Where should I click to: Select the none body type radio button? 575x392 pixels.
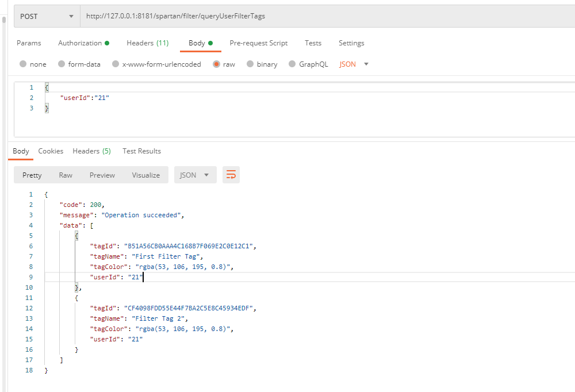(23, 64)
